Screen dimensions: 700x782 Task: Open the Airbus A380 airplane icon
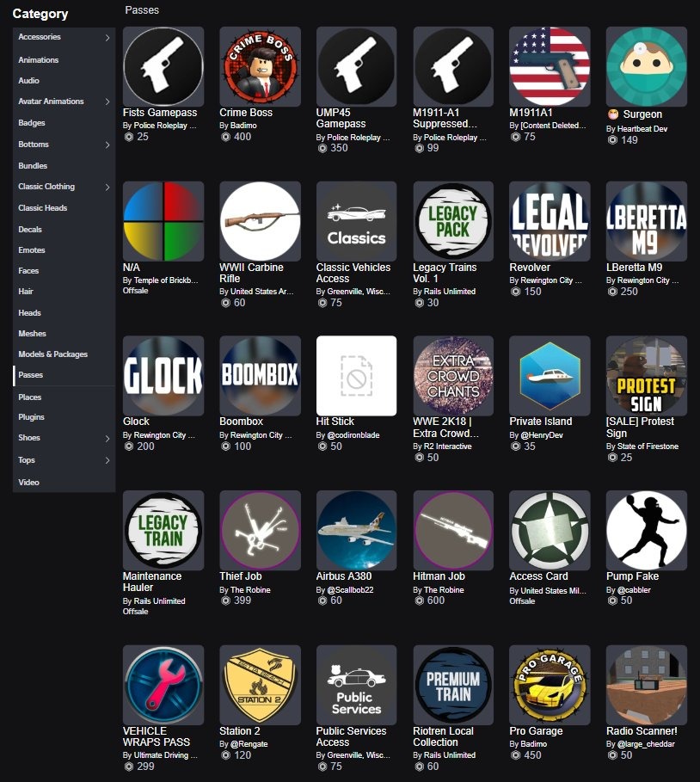tap(357, 530)
